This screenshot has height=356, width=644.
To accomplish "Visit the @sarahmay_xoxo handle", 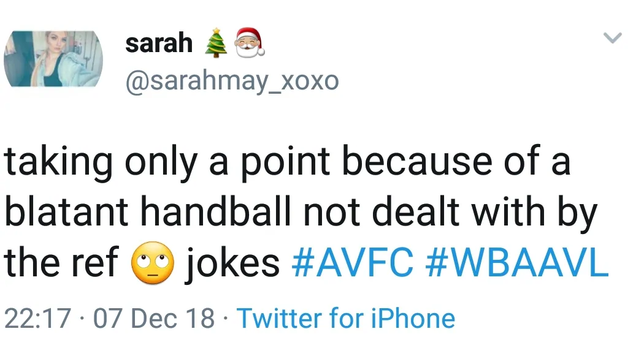I will pos(231,81).
